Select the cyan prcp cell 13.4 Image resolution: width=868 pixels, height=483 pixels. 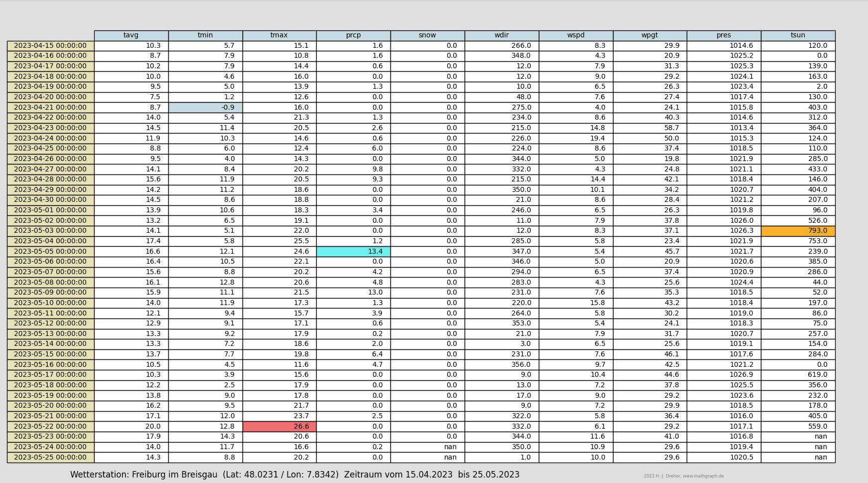pyautogui.click(x=353, y=251)
